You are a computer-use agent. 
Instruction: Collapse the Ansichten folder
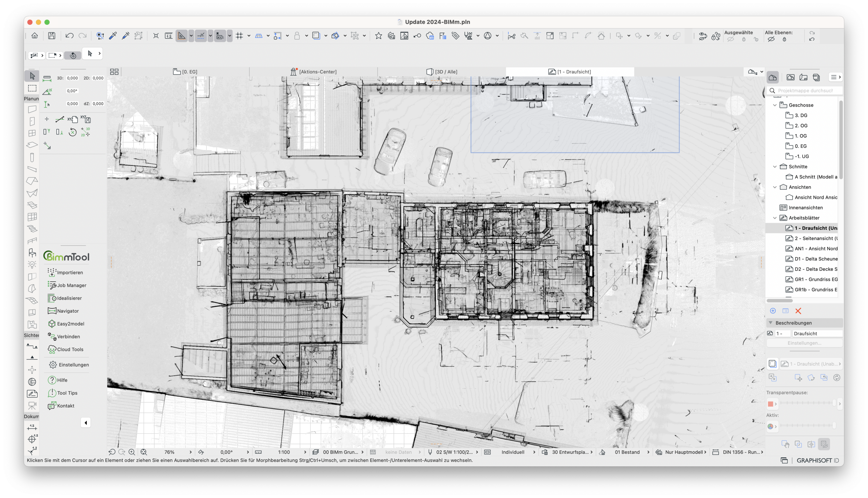click(775, 187)
